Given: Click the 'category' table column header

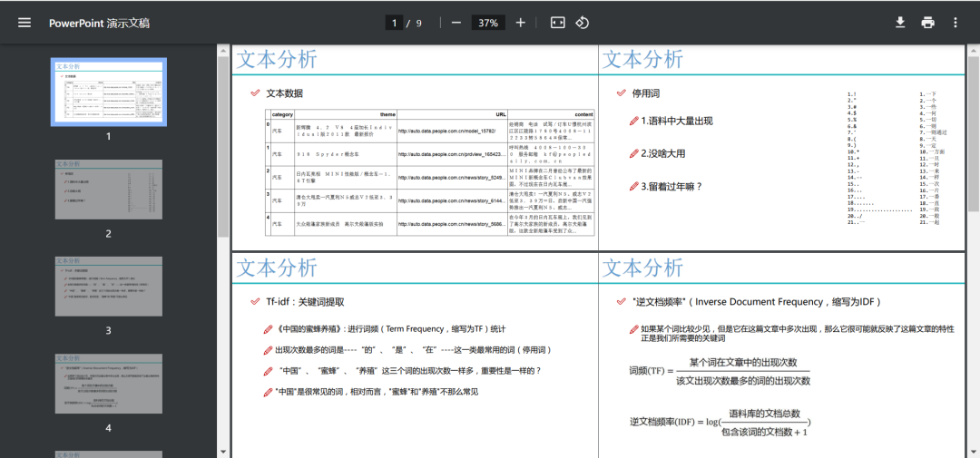Looking at the screenshot, I should [x=282, y=114].
